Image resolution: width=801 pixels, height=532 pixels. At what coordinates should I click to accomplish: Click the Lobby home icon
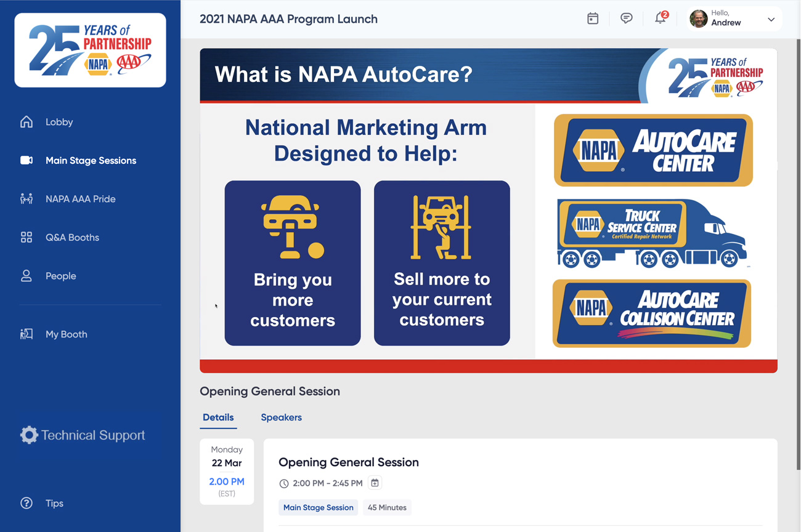pyautogui.click(x=26, y=122)
